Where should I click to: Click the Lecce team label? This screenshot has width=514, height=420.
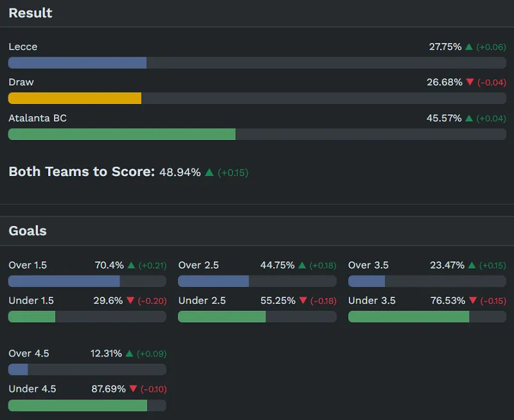point(23,47)
